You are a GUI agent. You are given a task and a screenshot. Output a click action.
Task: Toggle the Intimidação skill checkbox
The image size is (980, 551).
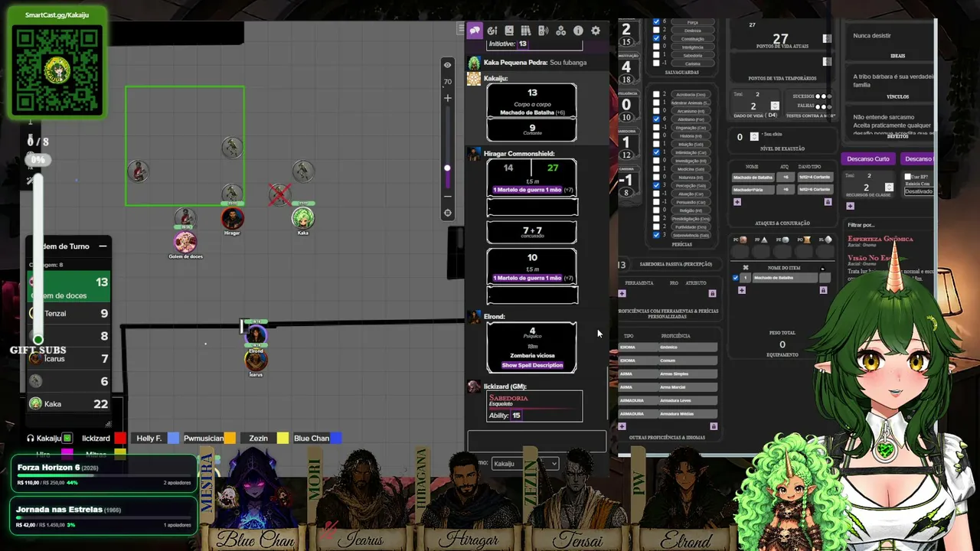pyautogui.click(x=656, y=152)
